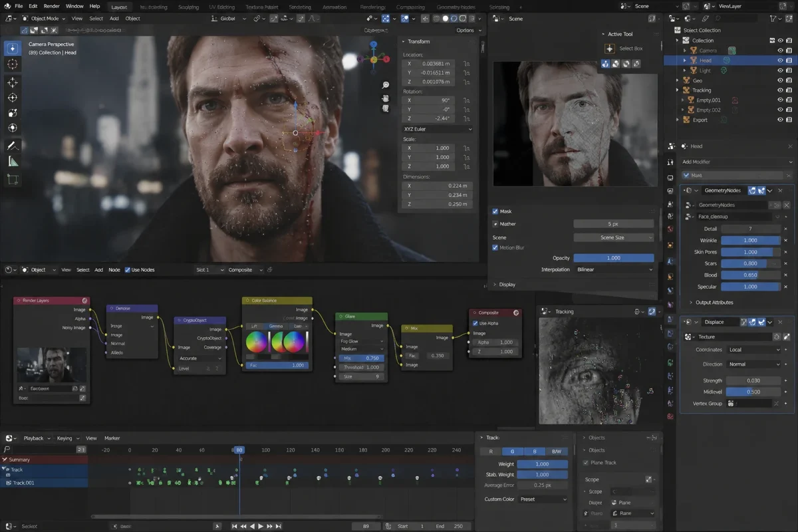This screenshot has height=532, width=798.
Task: Adjust the Blood slider value
Action: (x=750, y=275)
